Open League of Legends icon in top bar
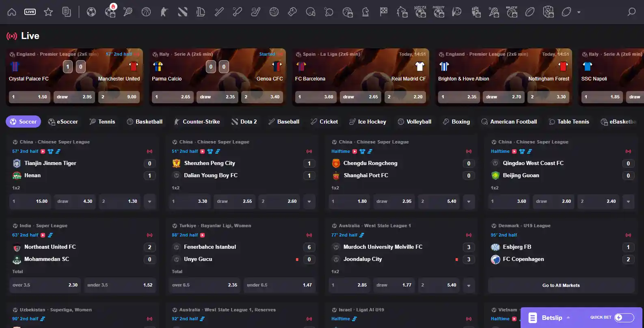 pos(201,12)
